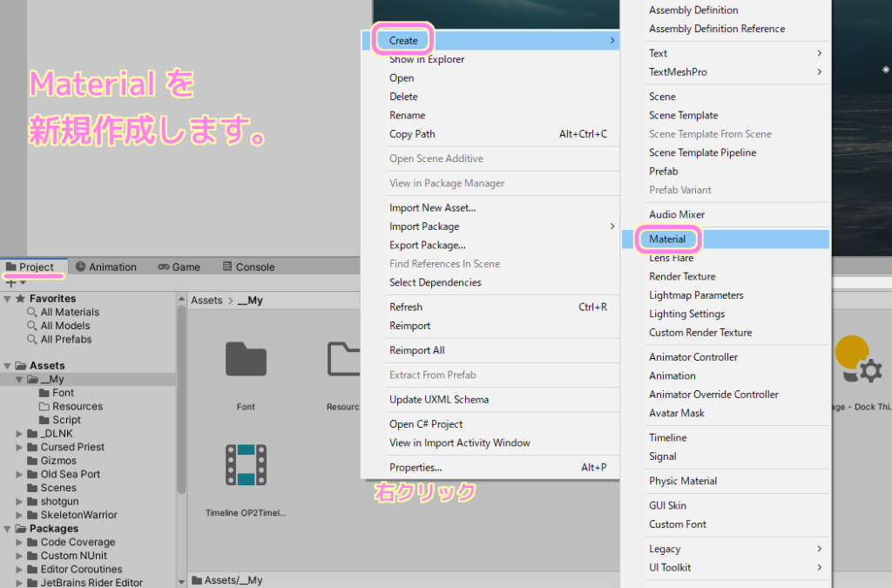Select Material from the Create submenu
Viewport: 892px width, 588px height.
click(x=668, y=239)
